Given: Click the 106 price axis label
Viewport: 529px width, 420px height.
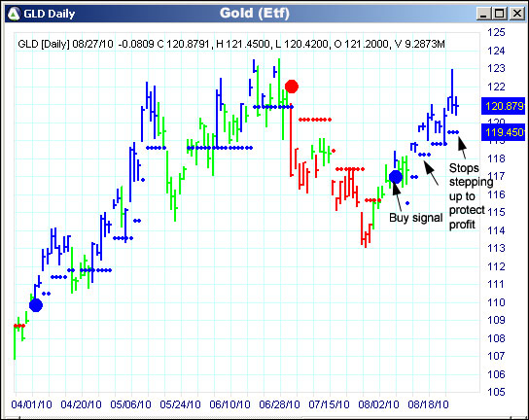Looking at the screenshot, I should click(496, 374).
